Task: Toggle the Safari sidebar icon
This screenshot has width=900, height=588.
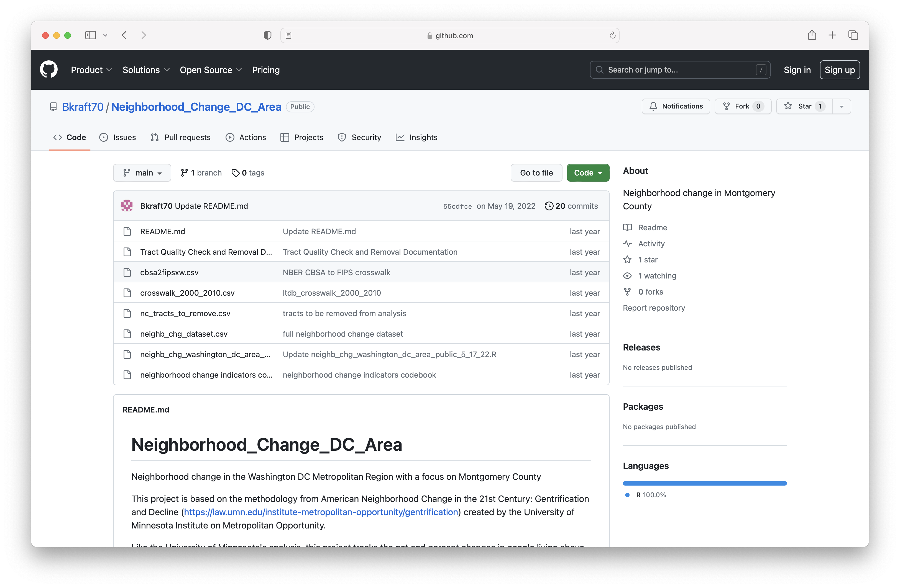Action: pos(90,35)
